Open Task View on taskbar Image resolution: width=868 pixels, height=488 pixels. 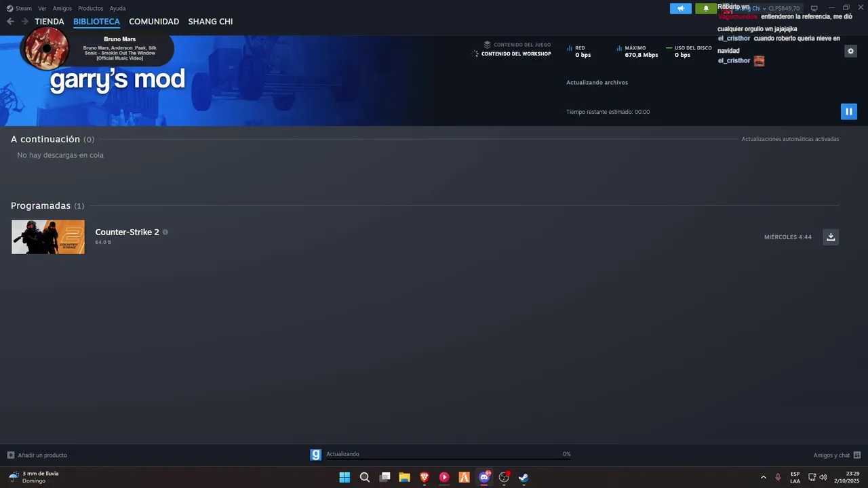click(x=384, y=477)
